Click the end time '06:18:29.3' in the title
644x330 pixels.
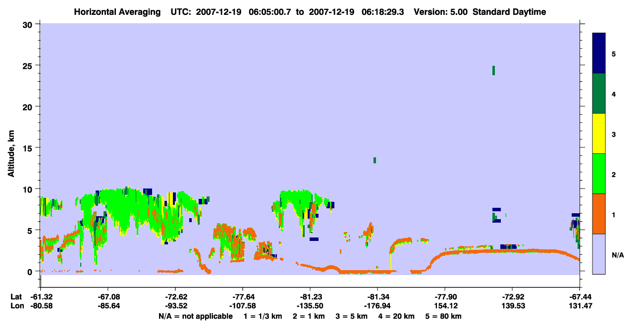pos(383,12)
